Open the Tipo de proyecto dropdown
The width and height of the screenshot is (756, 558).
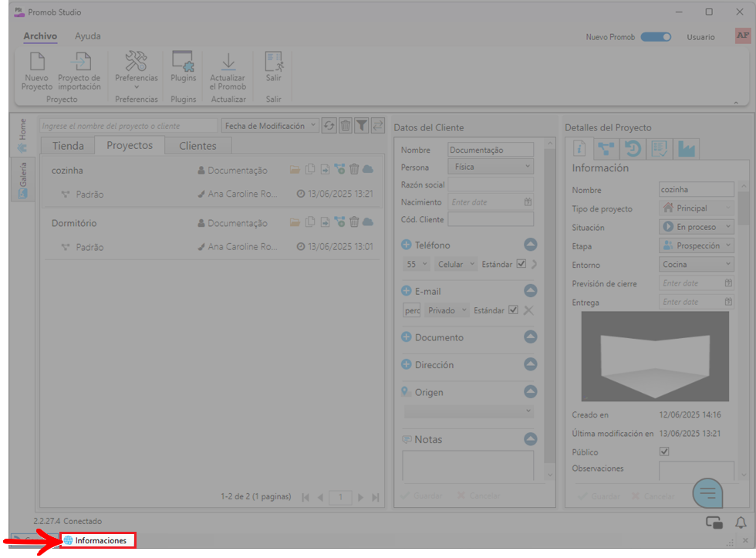click(696, 208)
